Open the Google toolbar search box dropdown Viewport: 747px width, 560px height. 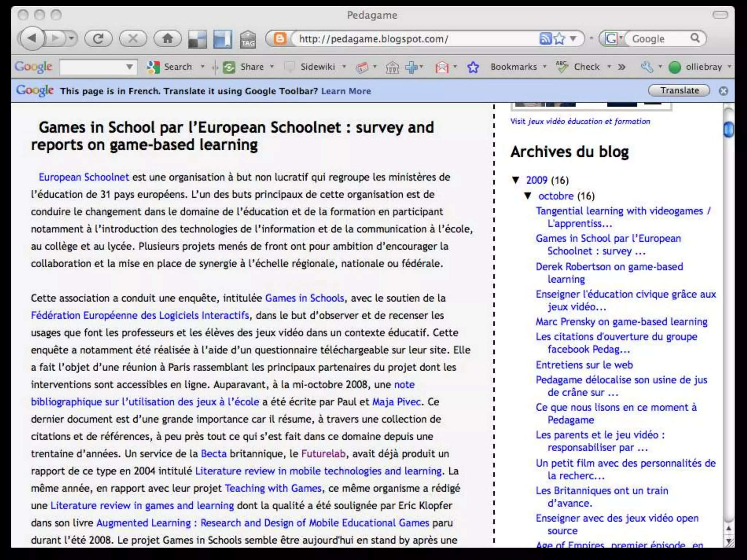129,67
